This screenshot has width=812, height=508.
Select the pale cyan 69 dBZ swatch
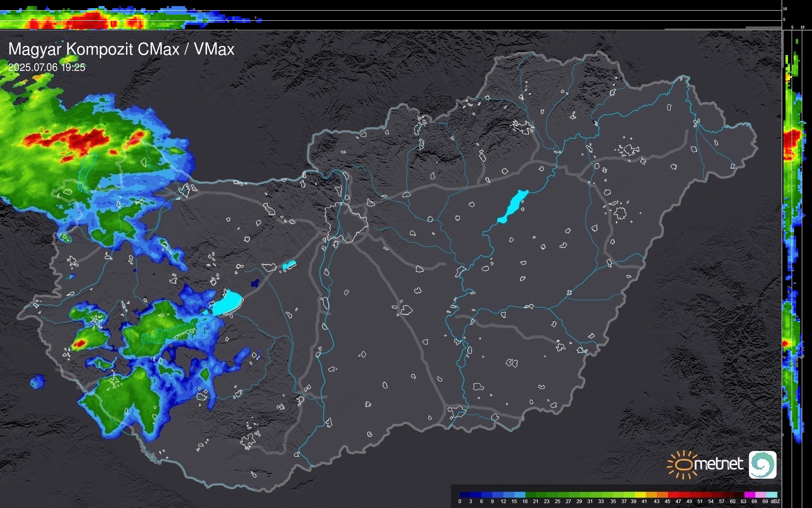[x=772, y=495]
